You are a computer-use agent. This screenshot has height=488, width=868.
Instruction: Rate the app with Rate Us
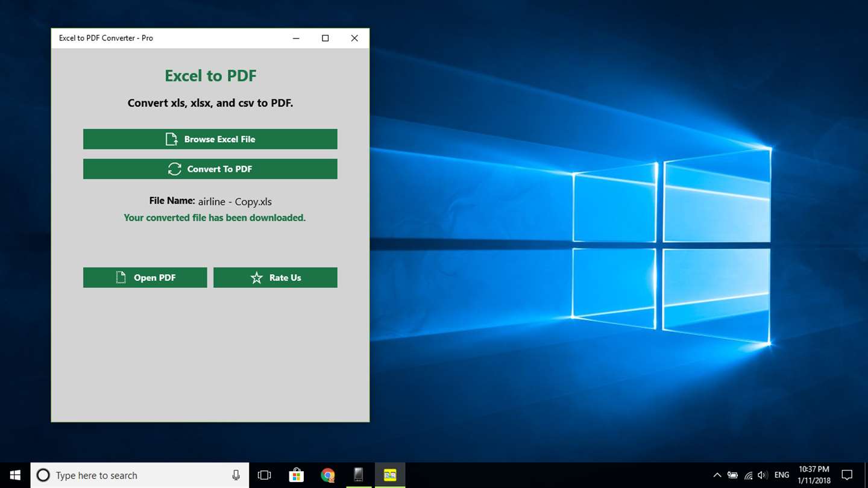coord(275,278)
